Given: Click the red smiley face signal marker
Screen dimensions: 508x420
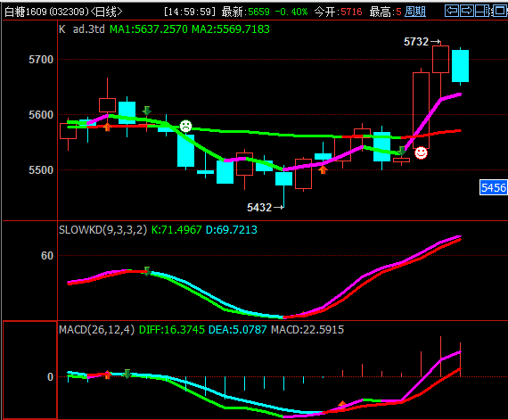Looking at the screenshot, I should pos(421,152).
